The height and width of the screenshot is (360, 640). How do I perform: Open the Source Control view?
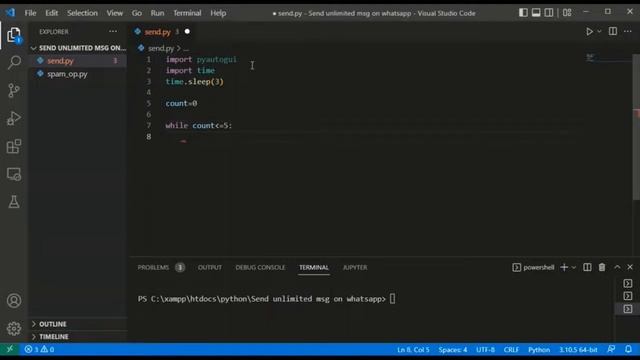[14, 90]
